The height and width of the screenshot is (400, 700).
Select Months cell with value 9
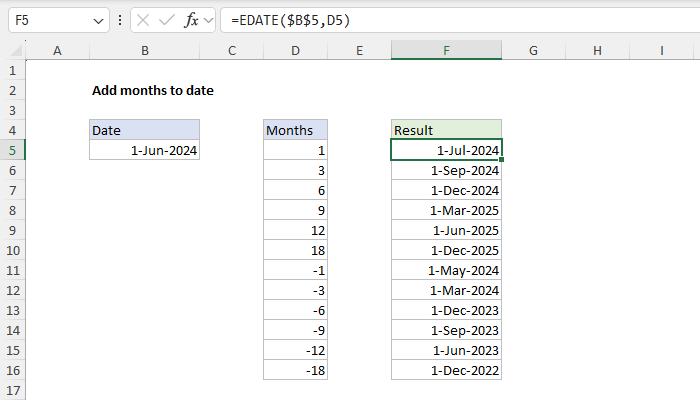(296, 210)
